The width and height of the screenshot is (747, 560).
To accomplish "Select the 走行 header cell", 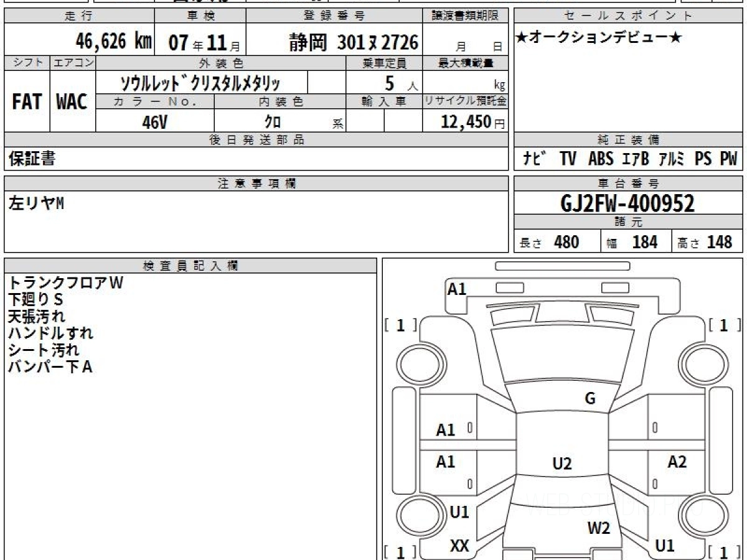I will point(79,16).
